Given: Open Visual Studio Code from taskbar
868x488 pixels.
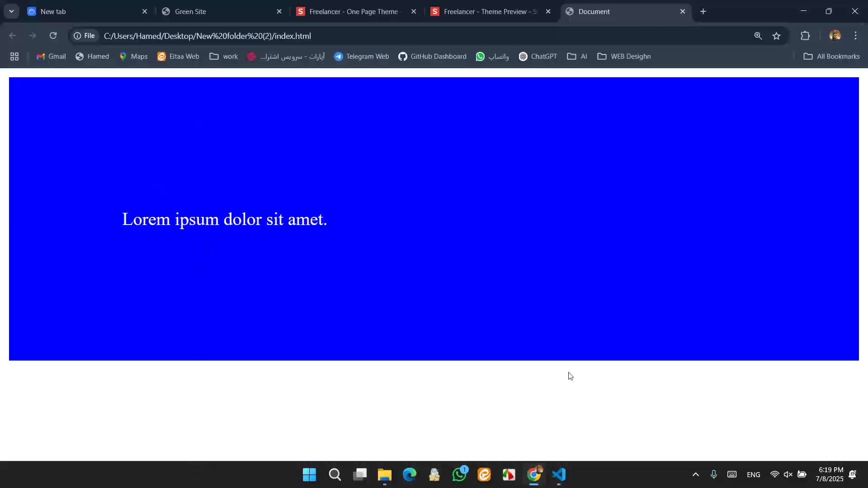Looking at the screenshot, I should pos(559,474).
